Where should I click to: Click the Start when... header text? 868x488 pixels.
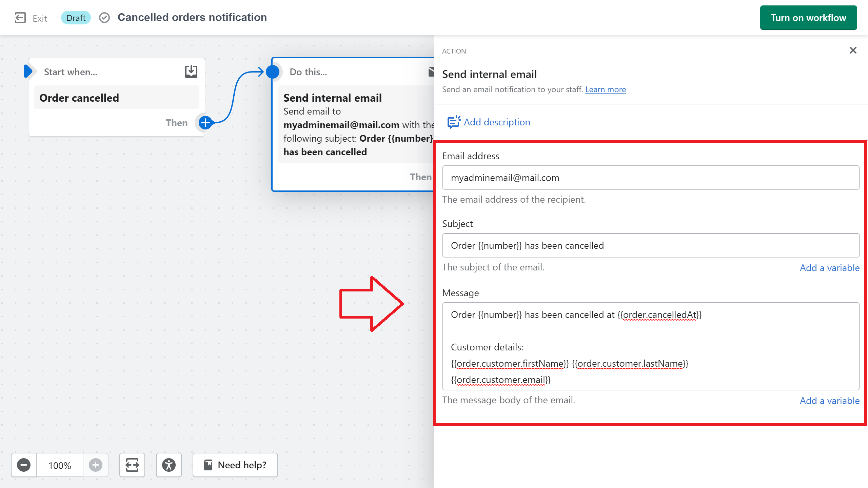(x=71, y=72)
